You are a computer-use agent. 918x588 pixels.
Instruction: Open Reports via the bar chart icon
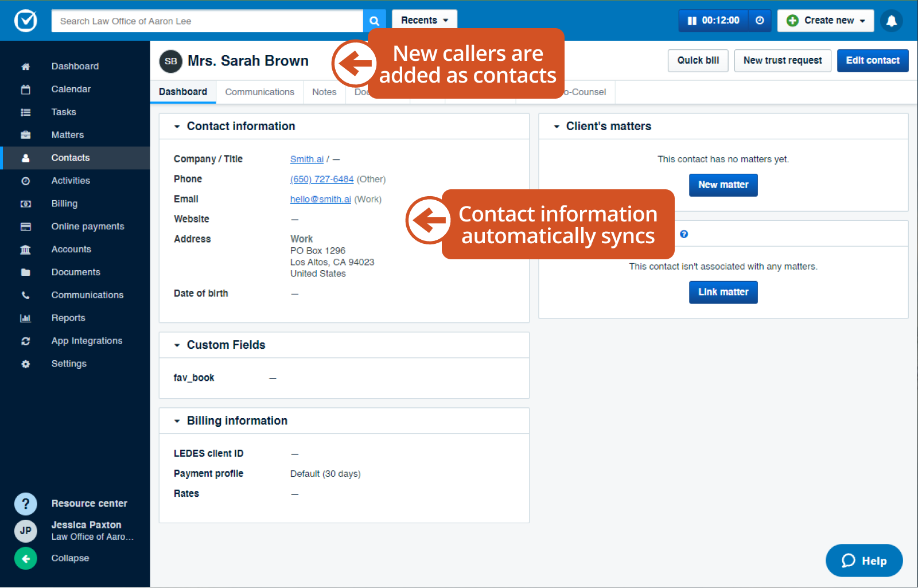26,318
